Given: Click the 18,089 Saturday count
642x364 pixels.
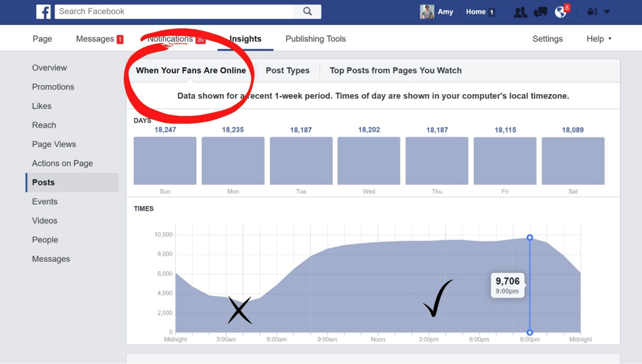Looking at the screenshot, I should (x=573, y=130).
